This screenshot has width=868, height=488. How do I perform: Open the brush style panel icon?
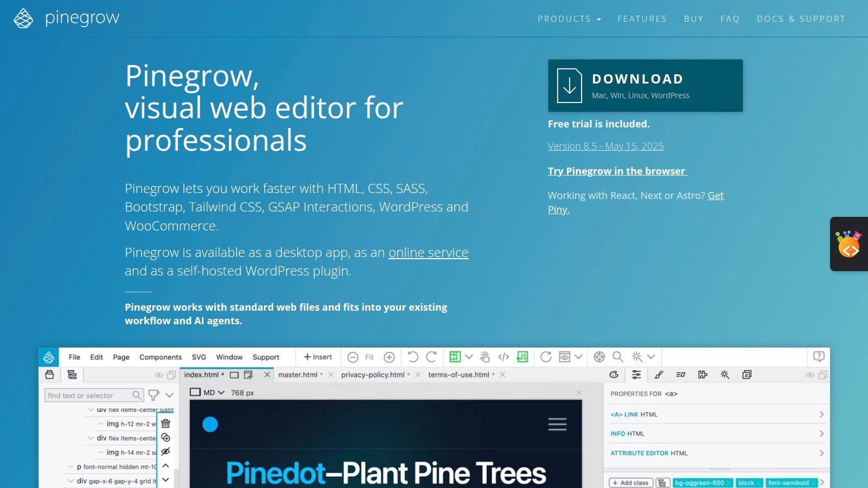(x=659, y=375)
